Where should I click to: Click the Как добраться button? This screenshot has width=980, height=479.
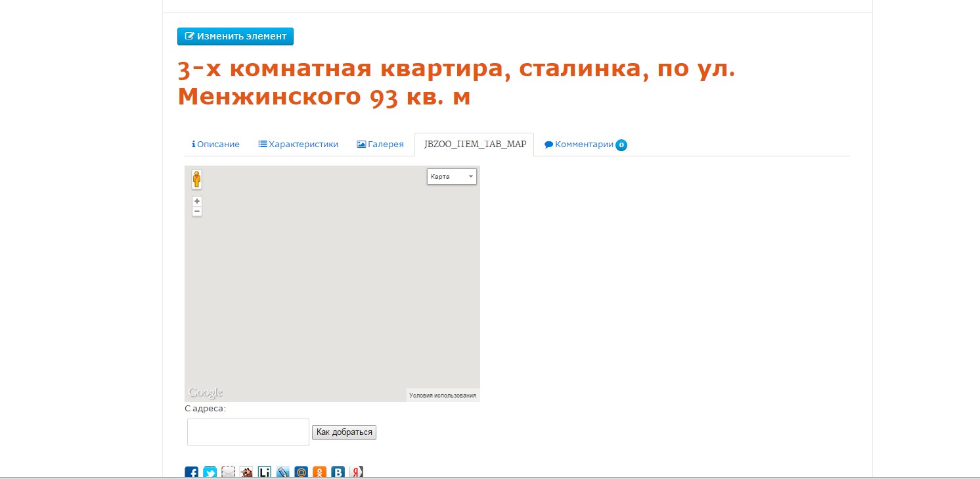[x=344, y=432]
